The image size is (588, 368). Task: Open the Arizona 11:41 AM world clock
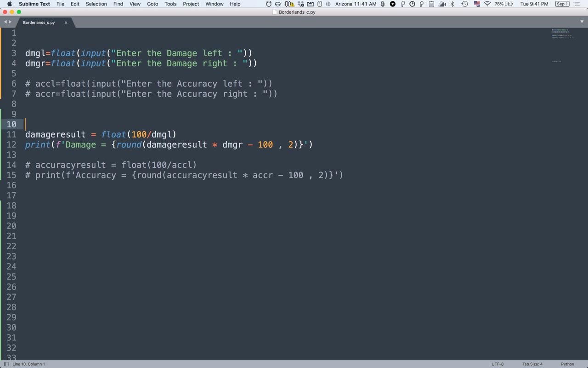356,4
